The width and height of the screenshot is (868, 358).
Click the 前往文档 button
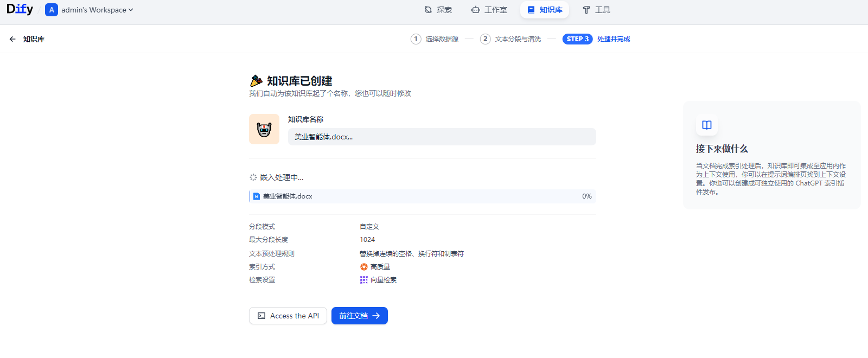[359, 316]
